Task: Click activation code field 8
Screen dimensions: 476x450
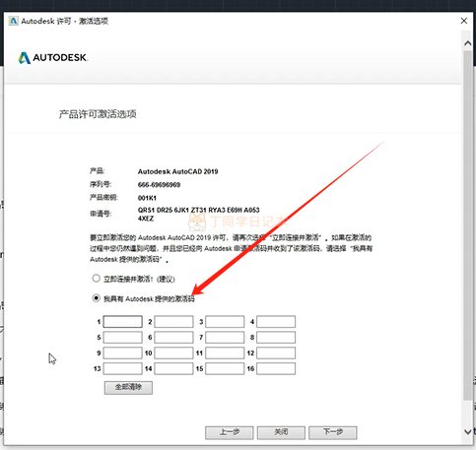Action: click(276, 338)
